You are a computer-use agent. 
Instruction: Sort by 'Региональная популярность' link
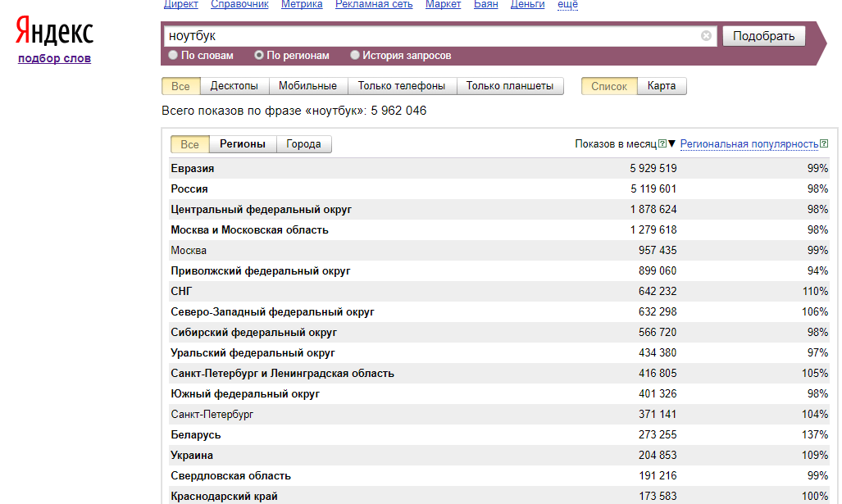click(749, 144)
